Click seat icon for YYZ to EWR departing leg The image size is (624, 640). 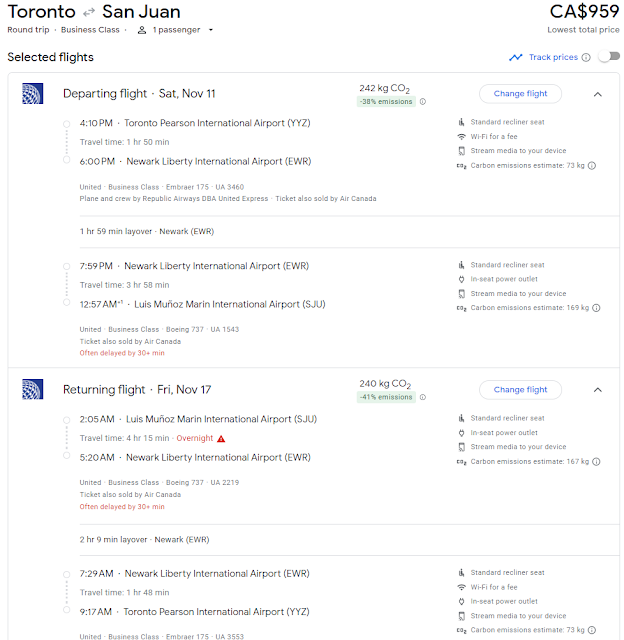pyautogui.click(x=461, y=122)
